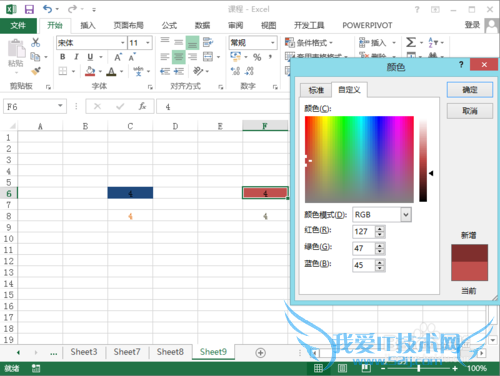Decrease the Blue value spinner
The height and width of the screenshot is (376, 500).
tap(380, 268)
